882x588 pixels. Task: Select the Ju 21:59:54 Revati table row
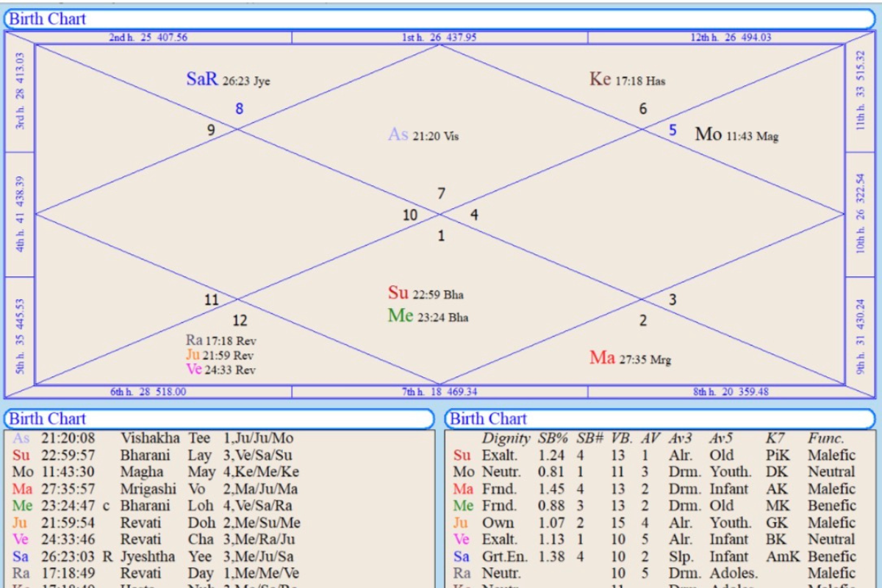point(219,523)
